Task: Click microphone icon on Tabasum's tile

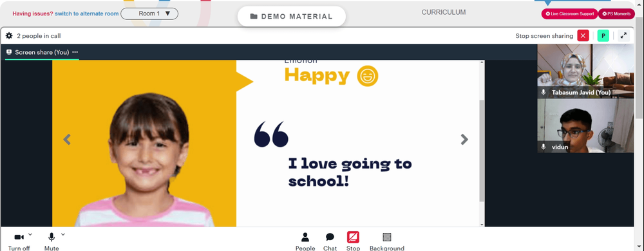Action: (544, 92)
